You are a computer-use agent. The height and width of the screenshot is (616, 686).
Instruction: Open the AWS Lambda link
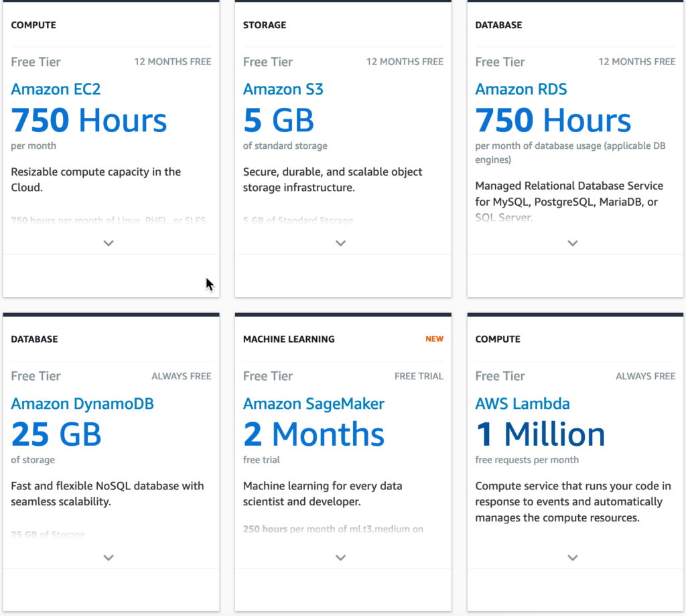tap(523, 404)
